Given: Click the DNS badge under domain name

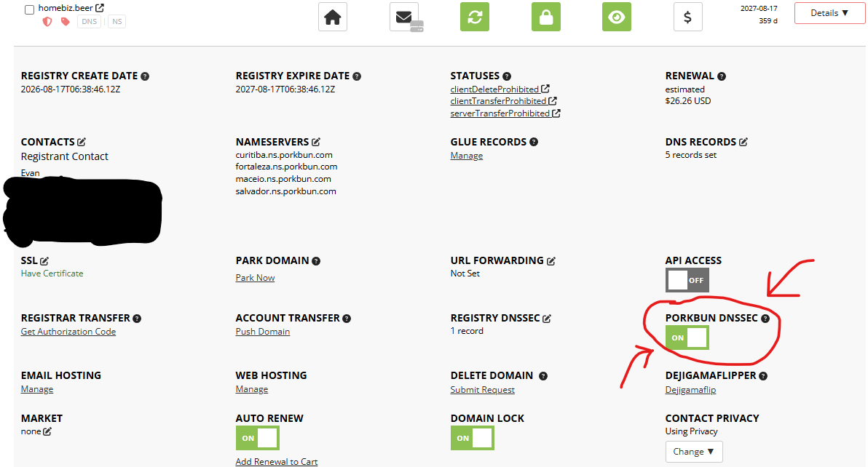Looking at the screenshot, I should pyautogui.click(x=89, y=22).
